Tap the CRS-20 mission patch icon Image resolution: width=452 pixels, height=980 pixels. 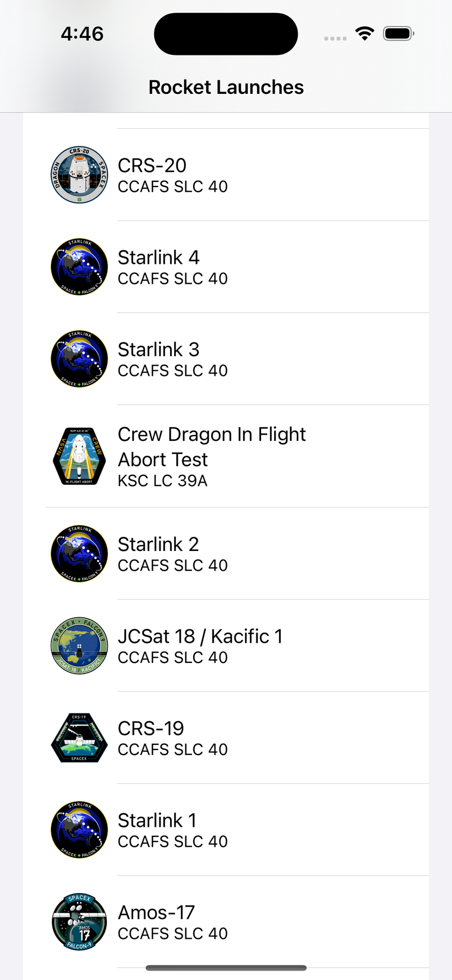pyautogui.click(x=79, y=175)
